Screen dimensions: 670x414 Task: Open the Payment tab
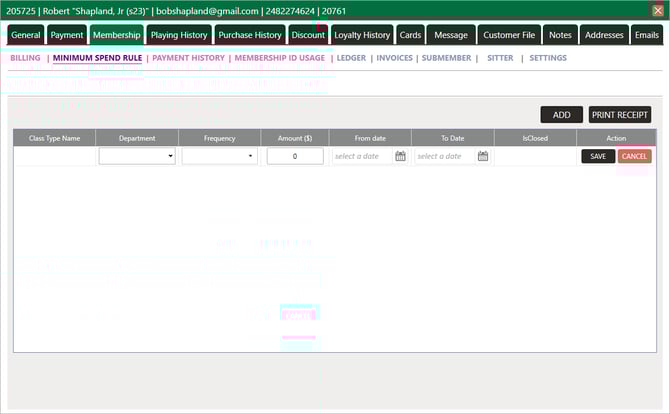pos(67,35)
